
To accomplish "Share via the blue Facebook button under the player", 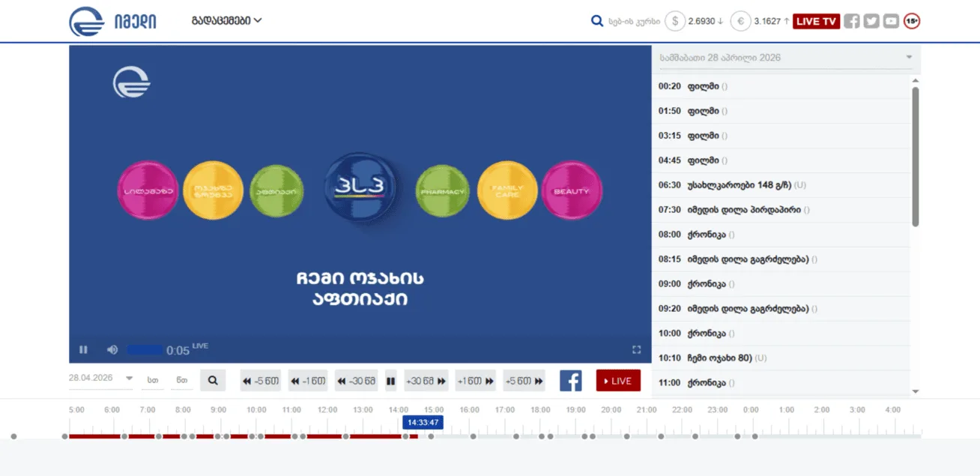I will click(x=570, y=381).
